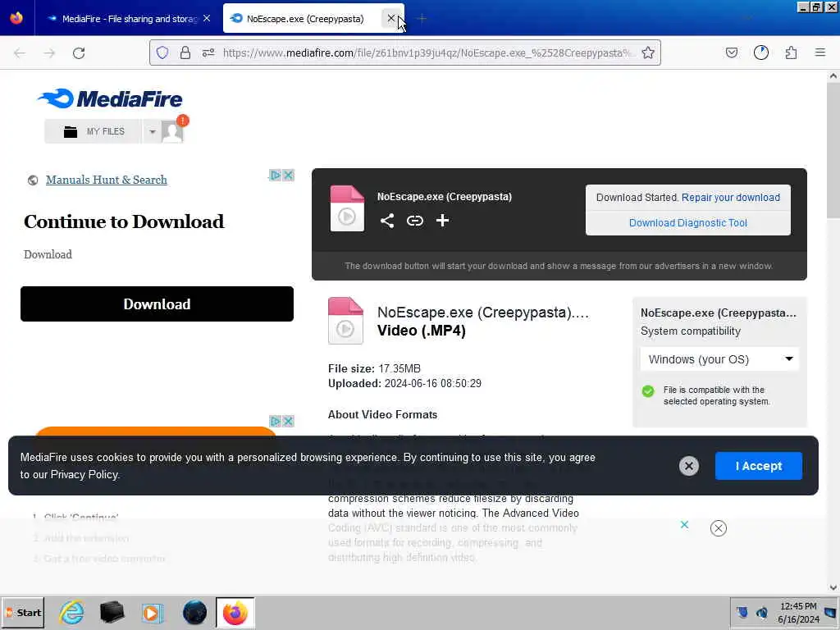This screenshot has height=630, width=840.
Task: Close the MediaFire File sharing tab
Action: pyautogui.click(x=207, y=18)
